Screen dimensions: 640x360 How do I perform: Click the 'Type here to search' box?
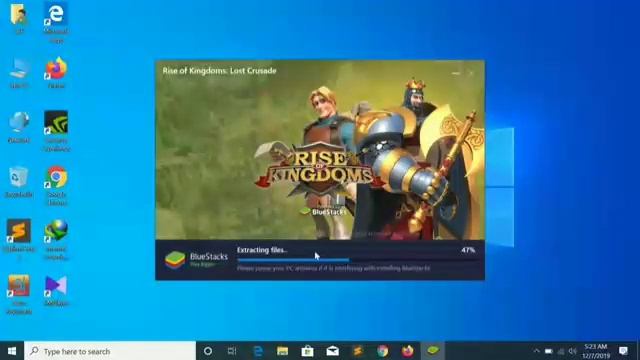[x=110, y=351]
